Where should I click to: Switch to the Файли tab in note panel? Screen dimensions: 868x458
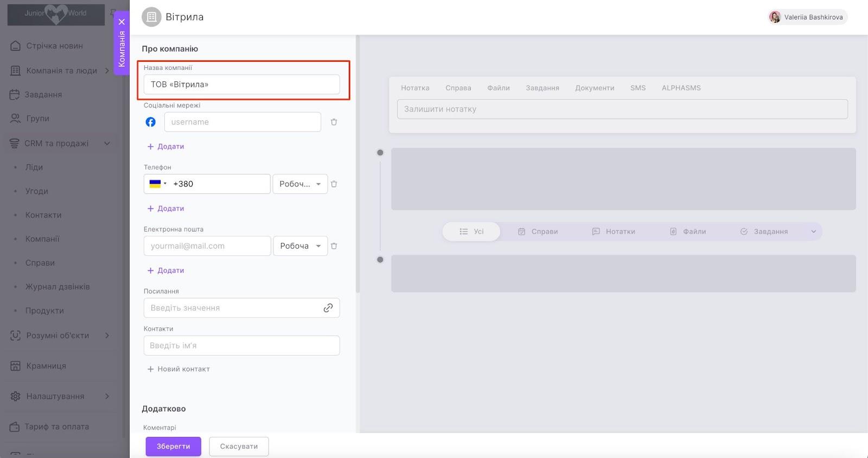click(x=498, y=88)
